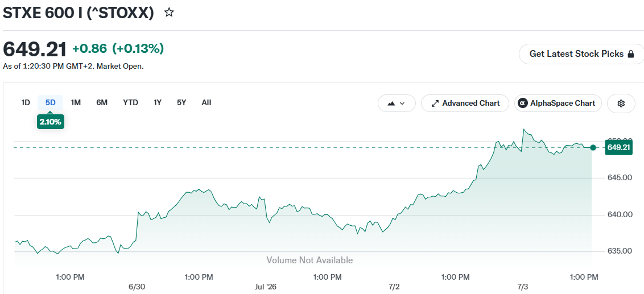Open chart type dropdown

397,103
